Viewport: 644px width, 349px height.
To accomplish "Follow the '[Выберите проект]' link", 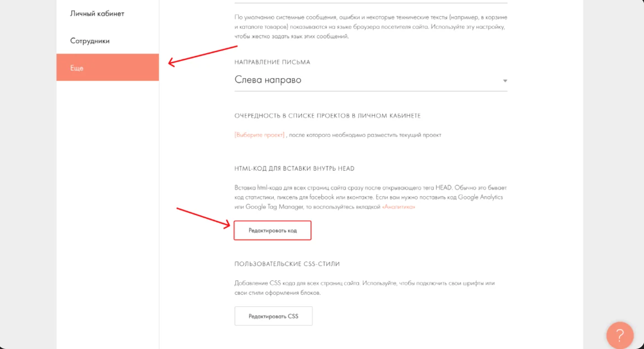I will point(259,135).
